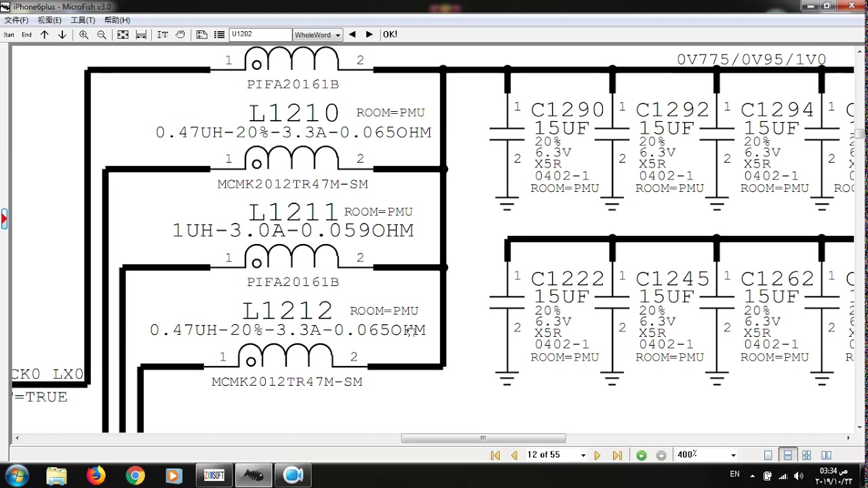Click the C1290 capacitor label

tap(568, 110)
